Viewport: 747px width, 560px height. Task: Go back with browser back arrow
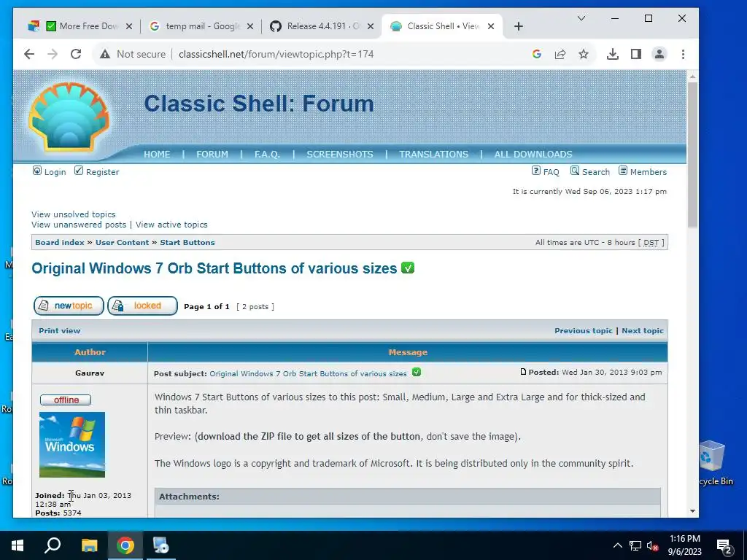(29, 54)
